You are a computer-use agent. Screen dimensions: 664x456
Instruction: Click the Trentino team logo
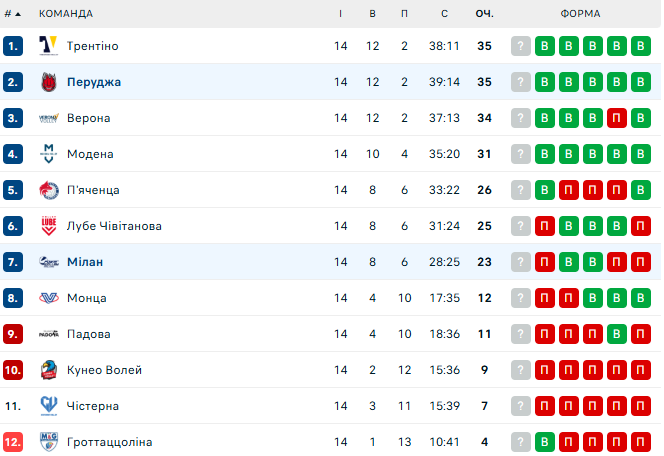click(48, 46)
